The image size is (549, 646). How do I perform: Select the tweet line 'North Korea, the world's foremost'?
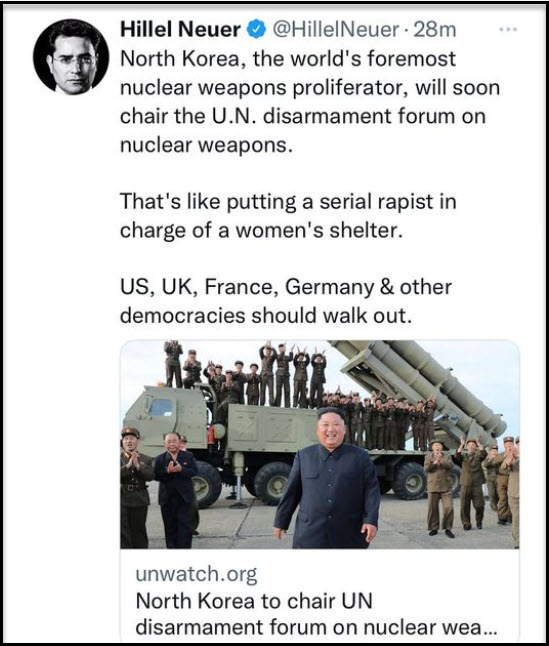point(288,59)
